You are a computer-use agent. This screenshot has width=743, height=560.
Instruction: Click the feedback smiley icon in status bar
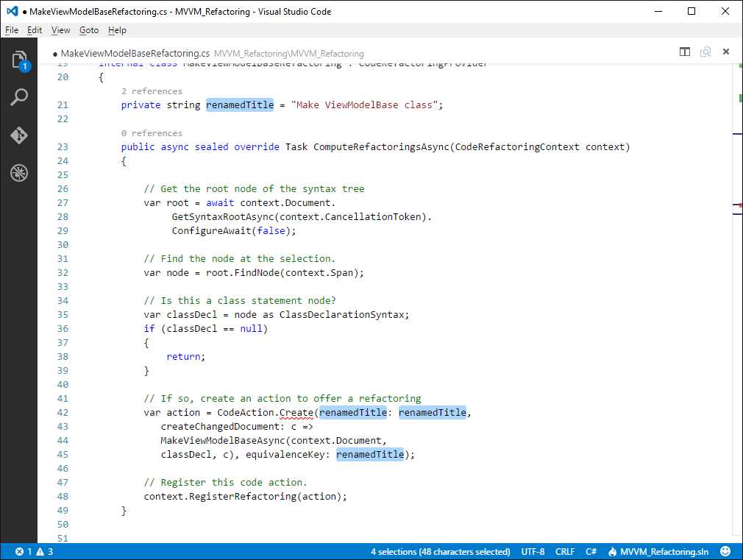pos(725,551)
